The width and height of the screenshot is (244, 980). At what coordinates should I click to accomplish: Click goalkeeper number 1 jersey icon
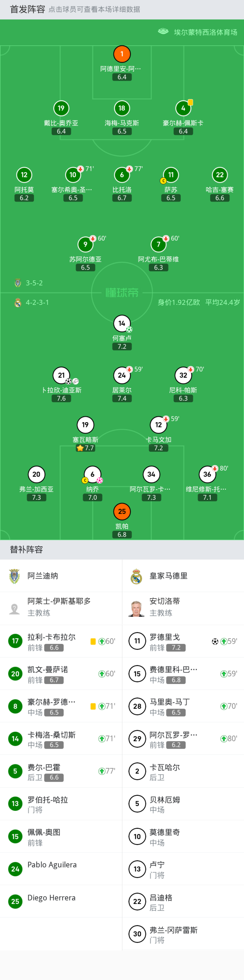click(122, 54)
